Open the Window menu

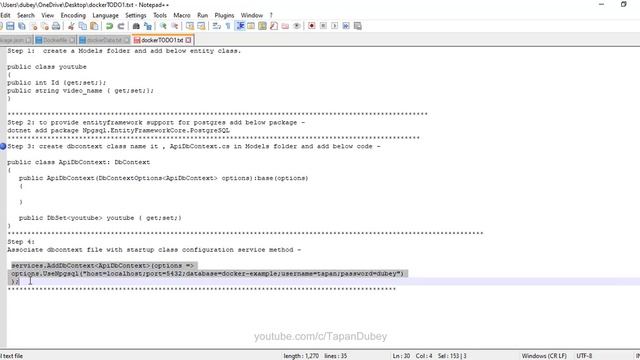(x=252, y=15)
